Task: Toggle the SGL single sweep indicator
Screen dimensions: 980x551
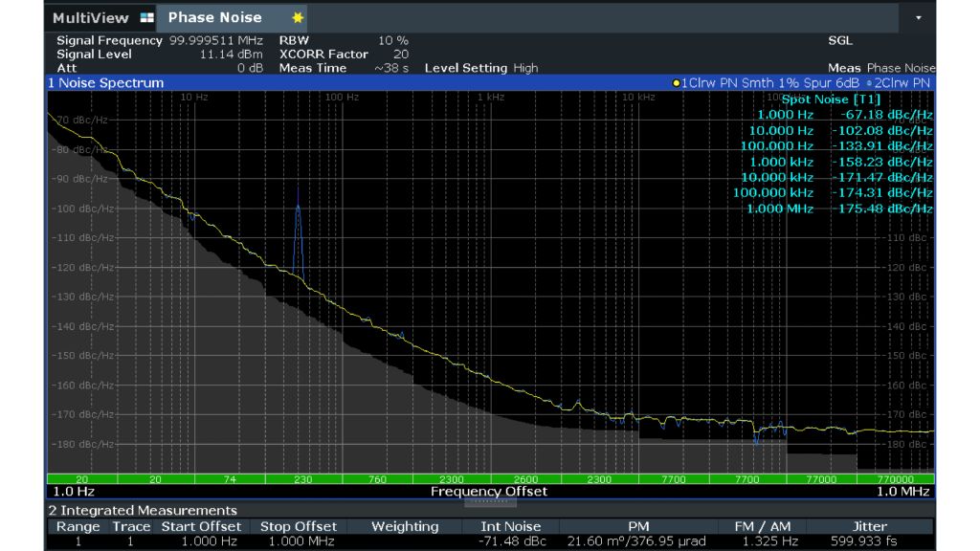Action: coord(839,41)
